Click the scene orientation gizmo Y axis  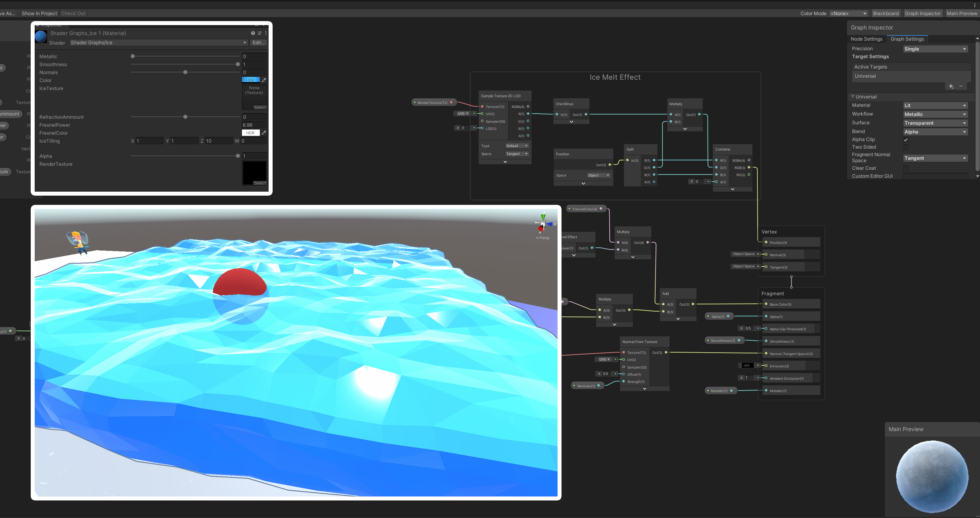pyautogui.click(x=543, y=216)
